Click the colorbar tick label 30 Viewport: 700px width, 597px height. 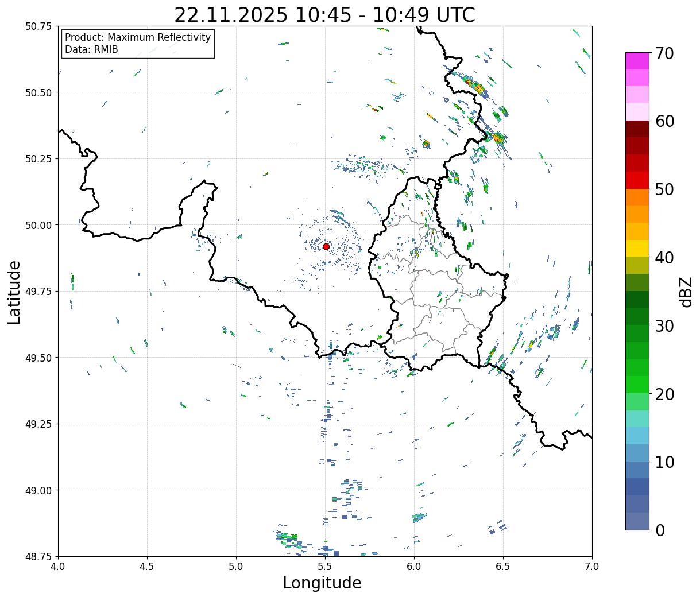[x=664, y=326]
